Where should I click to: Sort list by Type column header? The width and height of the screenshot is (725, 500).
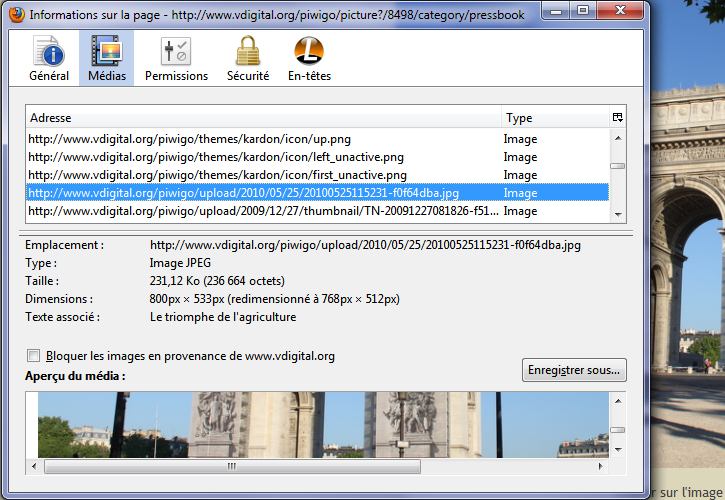[555, 118]
